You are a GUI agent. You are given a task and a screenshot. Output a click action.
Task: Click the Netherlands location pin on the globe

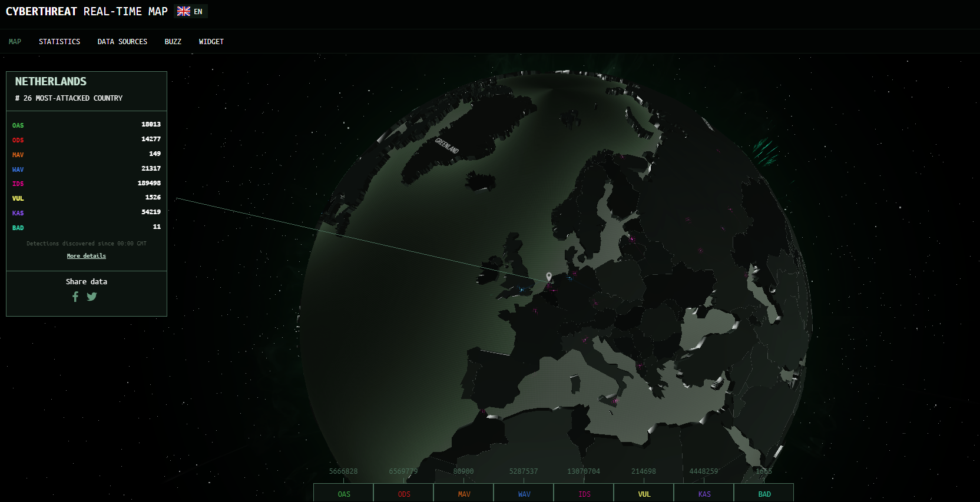click(549, 277)
